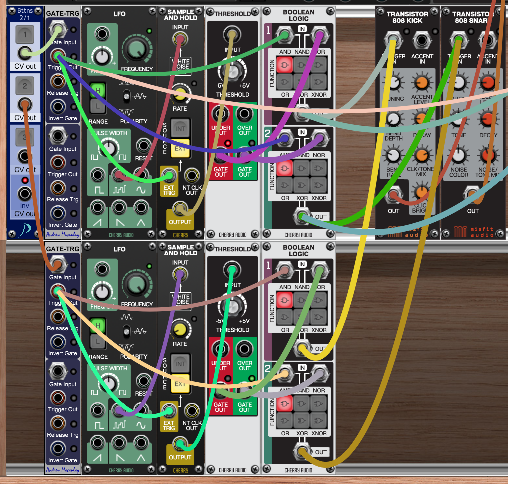Select AND gate in section 1 of upper Boolean Logic
The image size is (508, 484).
pyautogui.click(x=284, y=65)
